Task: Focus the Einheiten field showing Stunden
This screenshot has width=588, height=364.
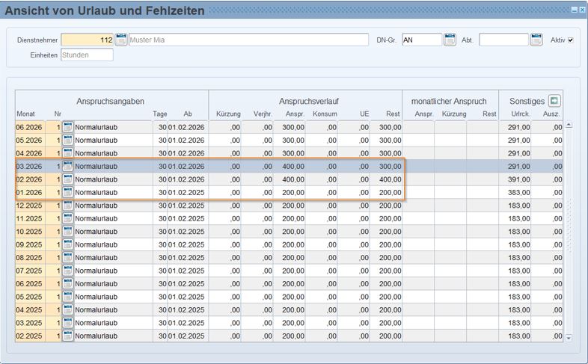Action: click(87, 55)
